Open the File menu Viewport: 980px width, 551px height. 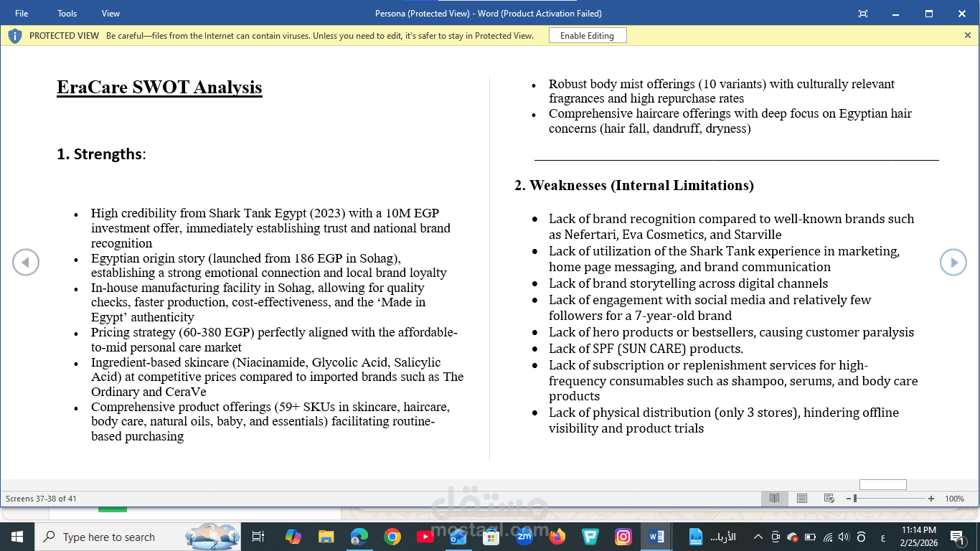coord(22,14)
